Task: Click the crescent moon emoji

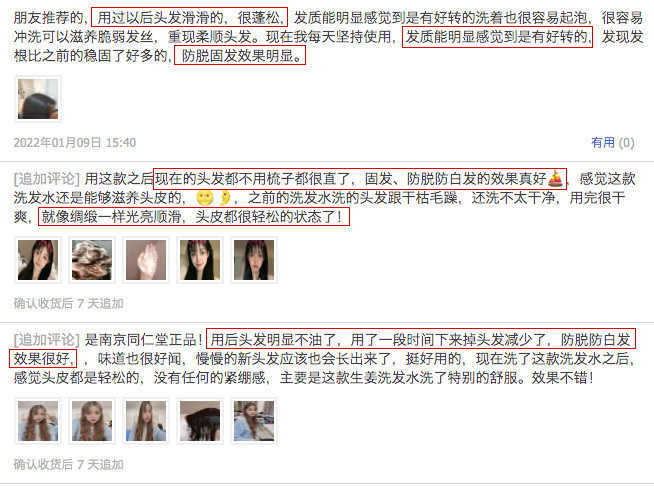Action: tap(225, 198)
